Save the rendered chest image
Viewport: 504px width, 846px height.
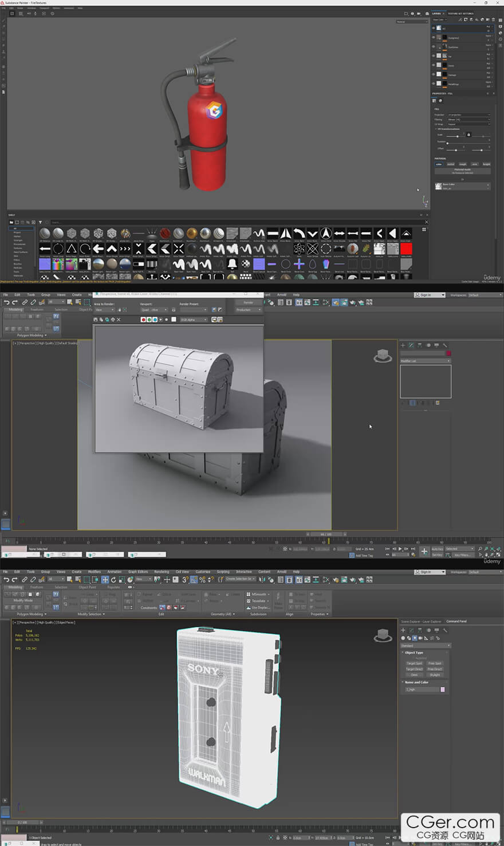point(96,319)
